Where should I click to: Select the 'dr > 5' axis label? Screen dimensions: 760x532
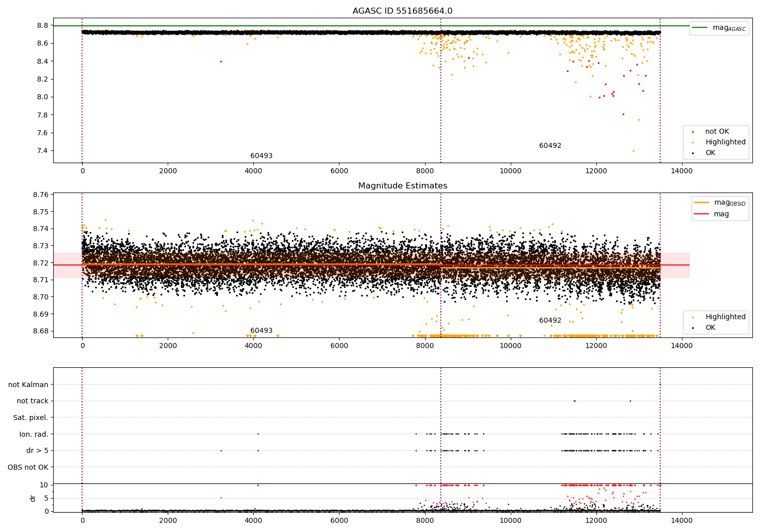[x=37, y=451]
